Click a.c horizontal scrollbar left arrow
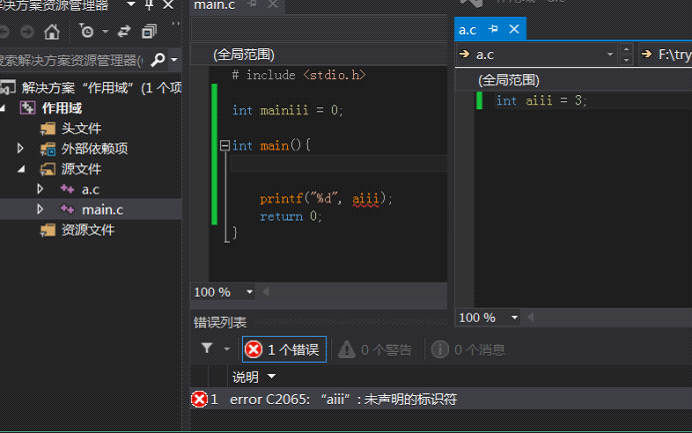Screen dimensions: 692x433 point(530,317)
